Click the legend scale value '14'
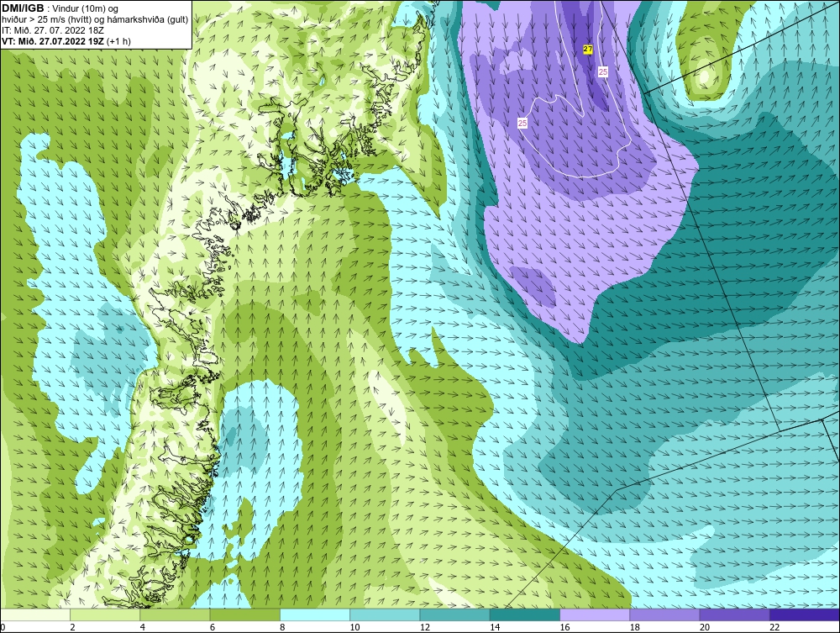This screenshot has width=840, height=633. point(495,628)
